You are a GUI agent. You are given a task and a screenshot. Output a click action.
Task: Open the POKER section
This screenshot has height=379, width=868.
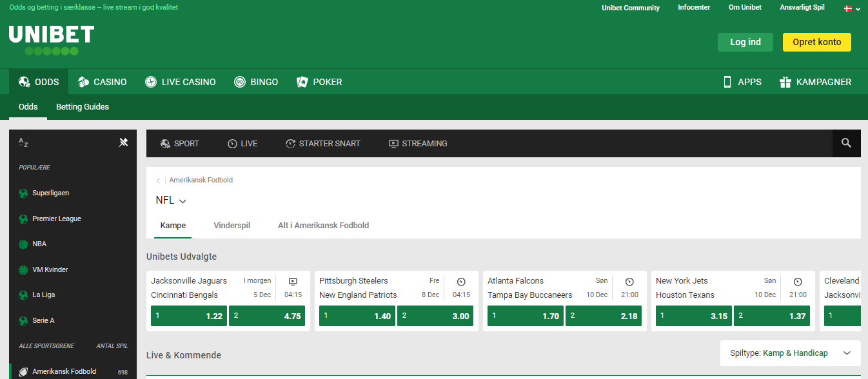tap(319, 82)
